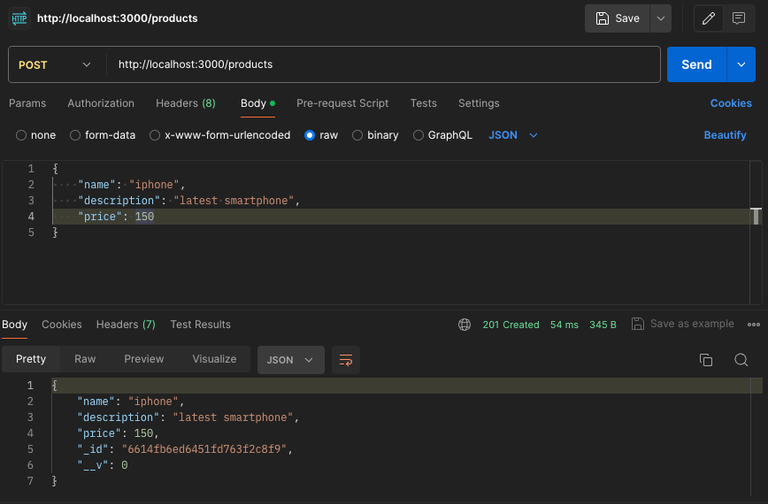Open the comments icon
Image resolution: width=768 pixels, height=504 pixels.
[x=739, y=19]
